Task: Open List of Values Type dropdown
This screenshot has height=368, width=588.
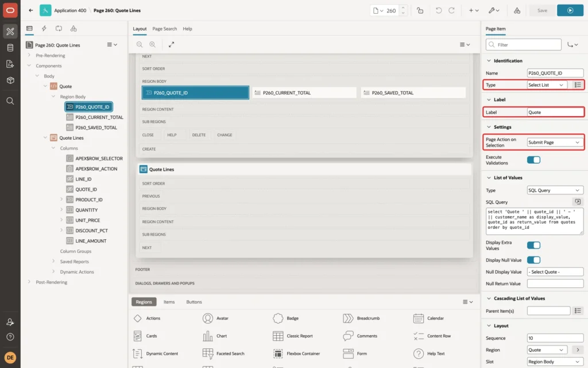Action: tap(555, 190)
